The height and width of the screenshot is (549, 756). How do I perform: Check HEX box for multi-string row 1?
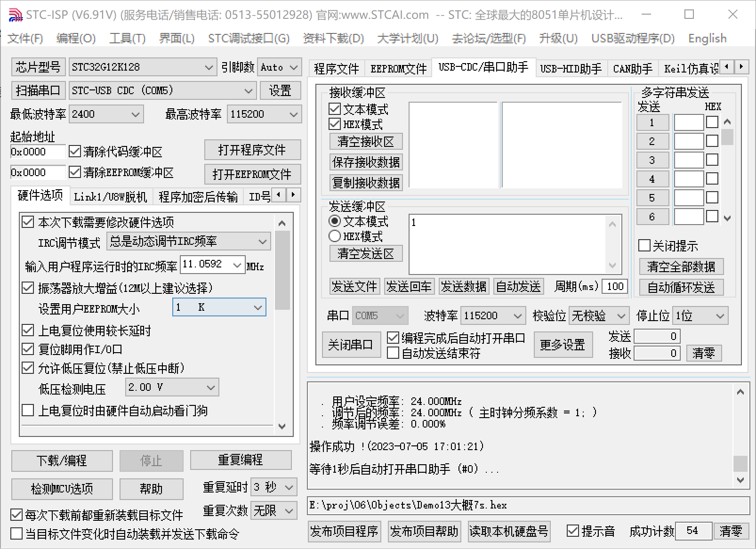[712, 122]
